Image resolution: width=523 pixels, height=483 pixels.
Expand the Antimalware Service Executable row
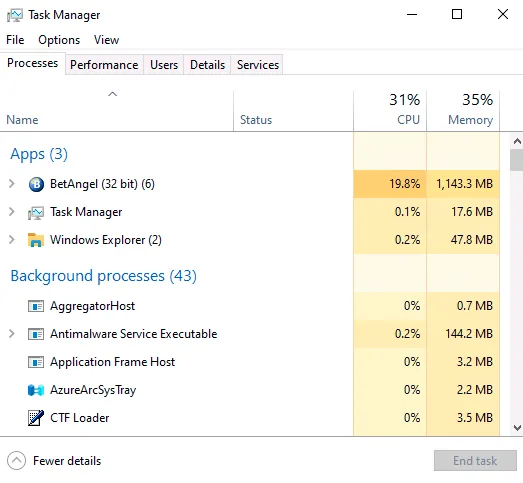12,334
